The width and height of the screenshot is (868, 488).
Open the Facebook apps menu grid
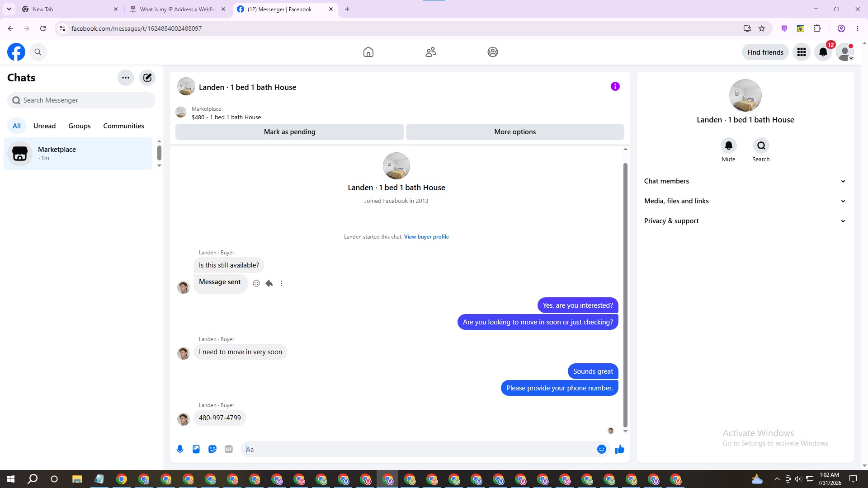[x=802, y=52]
